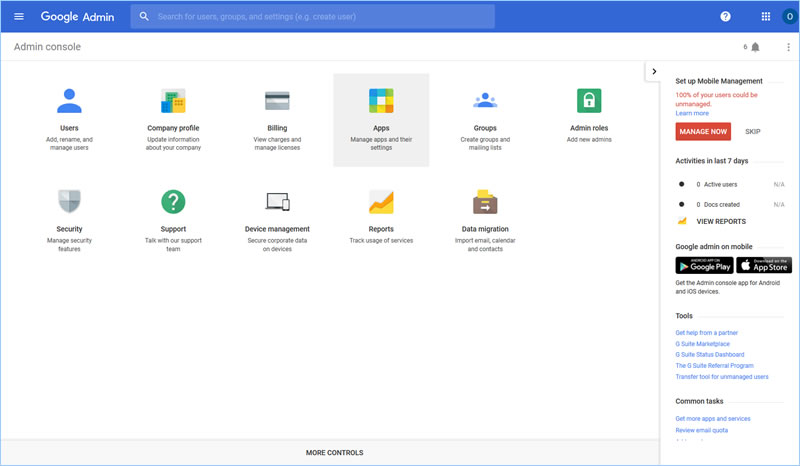Open Get help from a partner
Screen dimensions: 800x466
pos(707,333)
